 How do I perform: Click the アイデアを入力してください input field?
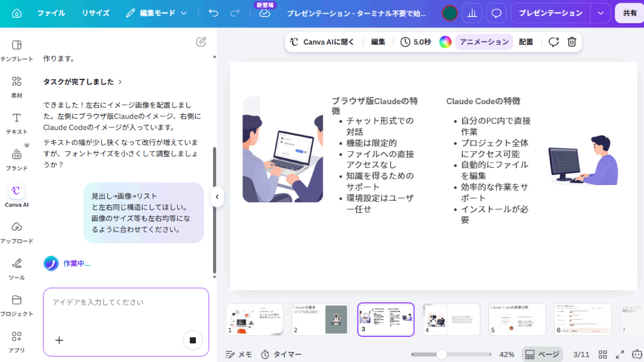pyautogui.click(x=126, y=302)
